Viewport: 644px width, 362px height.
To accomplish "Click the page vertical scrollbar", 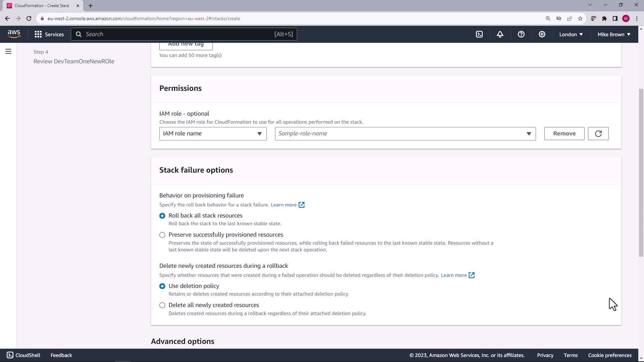I will click(641, 173).
